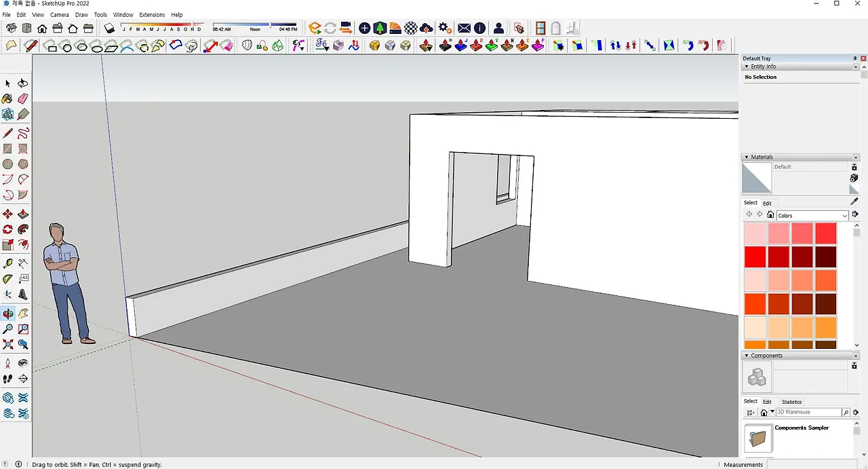Screen dimensions: 868x469
Task: Click the window component icon
Action: pyautogui.click(x=540, y=28)
